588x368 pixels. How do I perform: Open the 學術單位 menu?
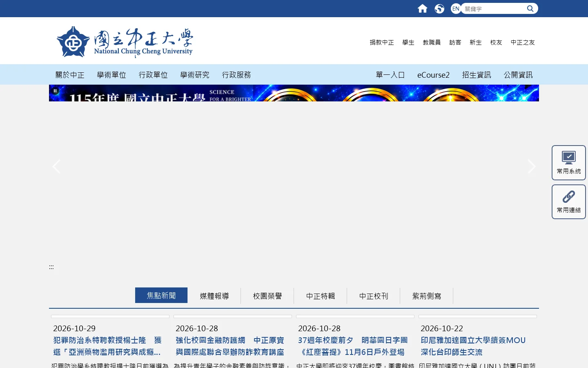[111, 75]
